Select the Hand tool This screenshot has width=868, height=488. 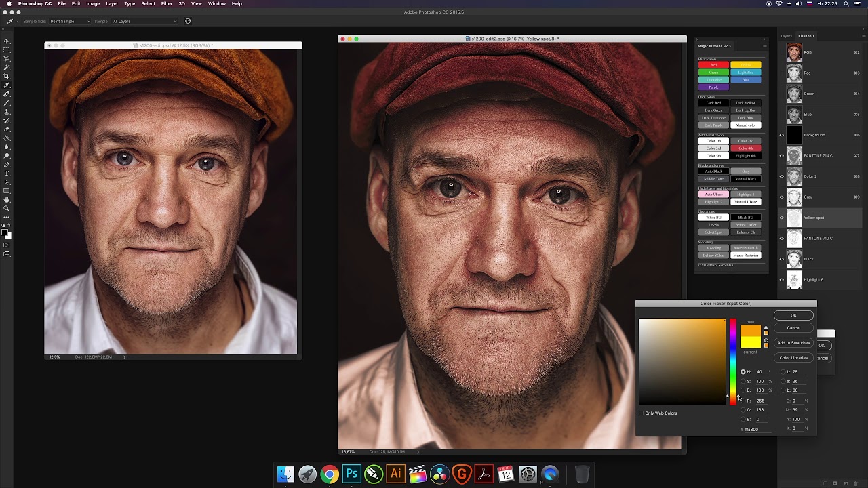[6, 199]
